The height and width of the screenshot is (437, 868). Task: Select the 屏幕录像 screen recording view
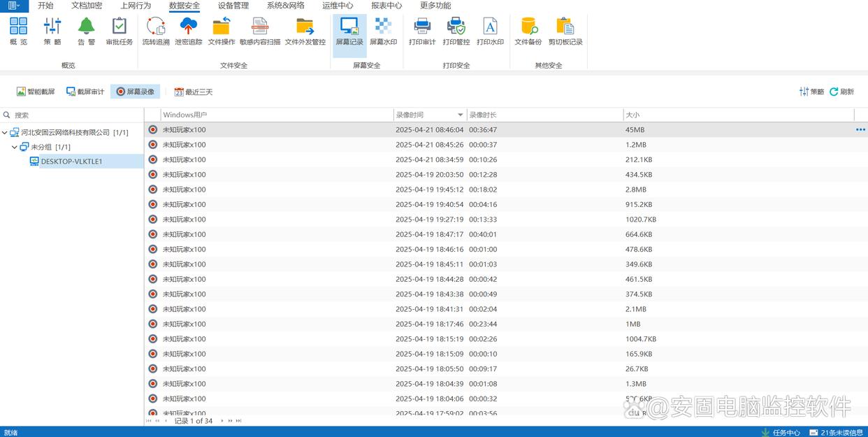coord(136,92)
